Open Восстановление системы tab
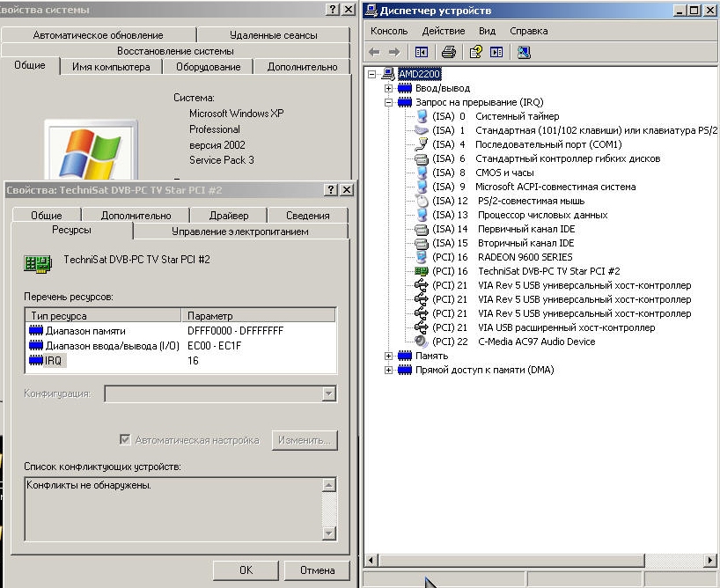The height and width of the screenshot is (588, 720). click(x=175, y=51)
